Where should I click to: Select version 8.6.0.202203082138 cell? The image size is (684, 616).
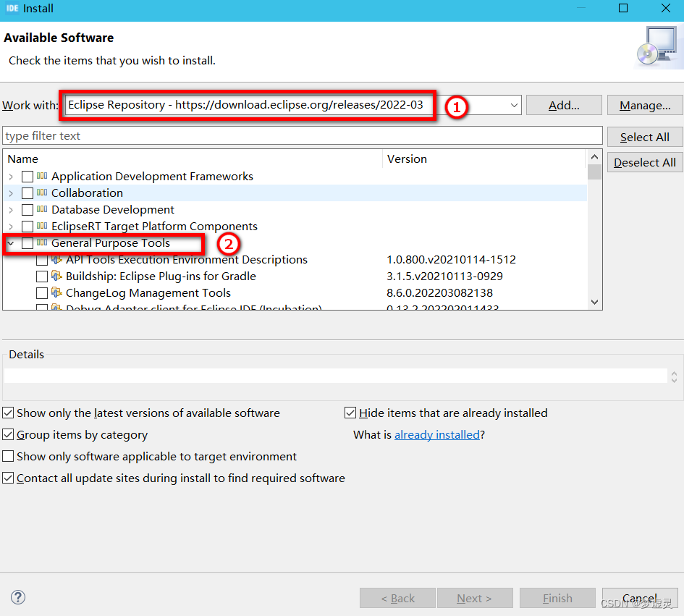[x=439, y=292]
